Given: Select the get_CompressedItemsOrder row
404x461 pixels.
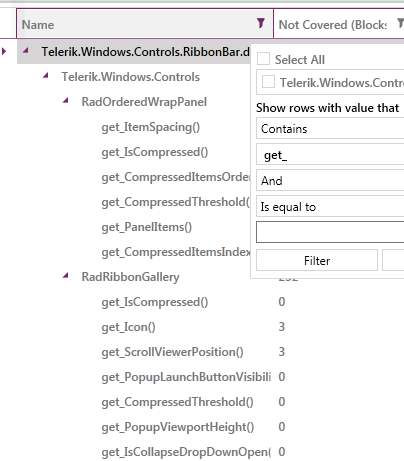Looking at the screenshot, I should (176, 177).
